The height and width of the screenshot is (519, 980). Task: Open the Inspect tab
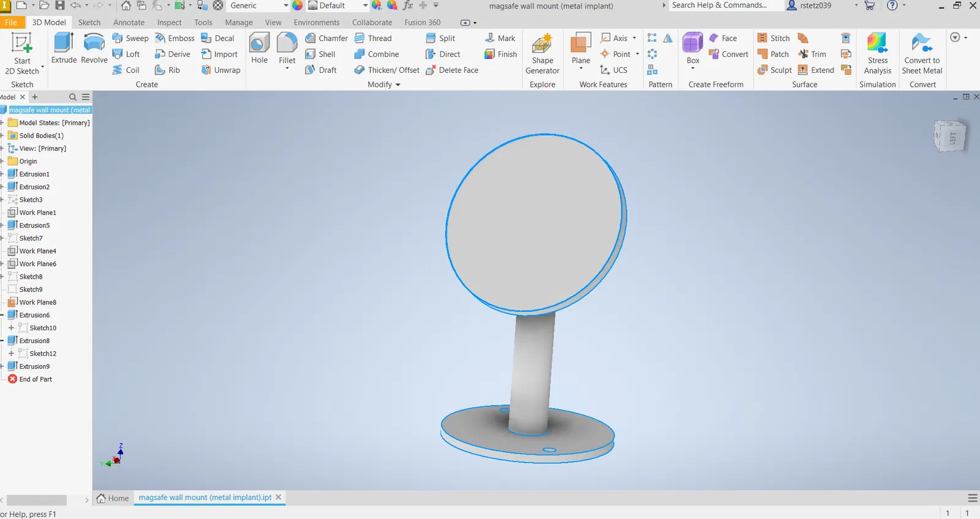[x=169, y=22]
